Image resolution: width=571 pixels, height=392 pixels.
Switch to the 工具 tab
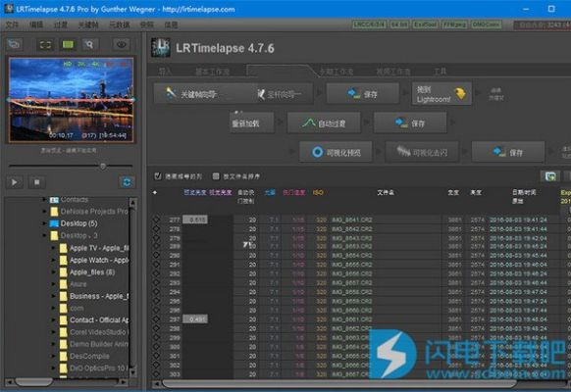(440, 71)
